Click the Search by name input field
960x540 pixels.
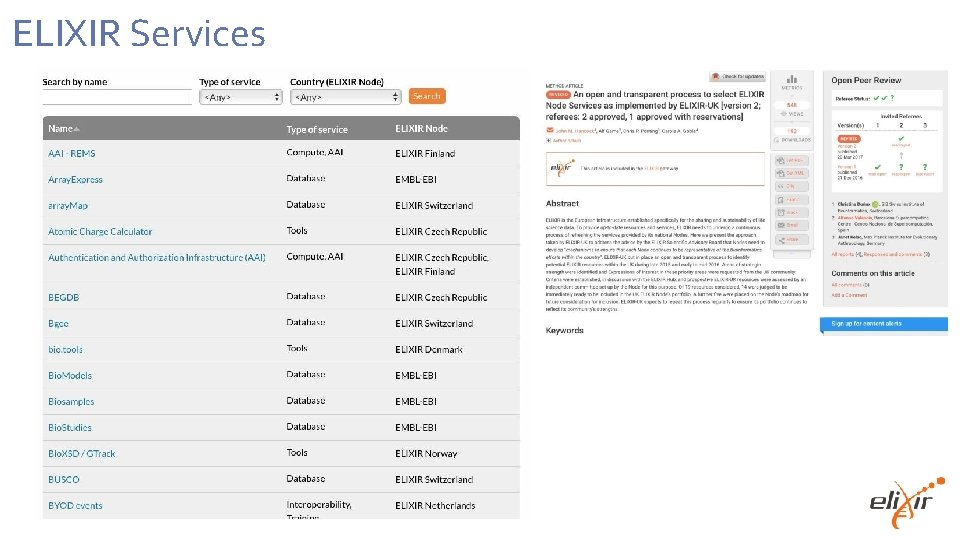(x=116, y=97)
